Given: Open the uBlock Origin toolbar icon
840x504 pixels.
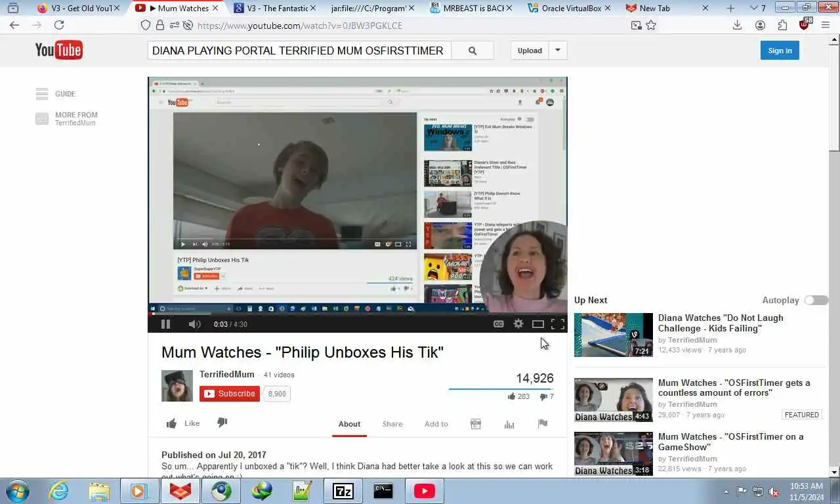Looking at the screenshot, I should [x=805, y=24].
